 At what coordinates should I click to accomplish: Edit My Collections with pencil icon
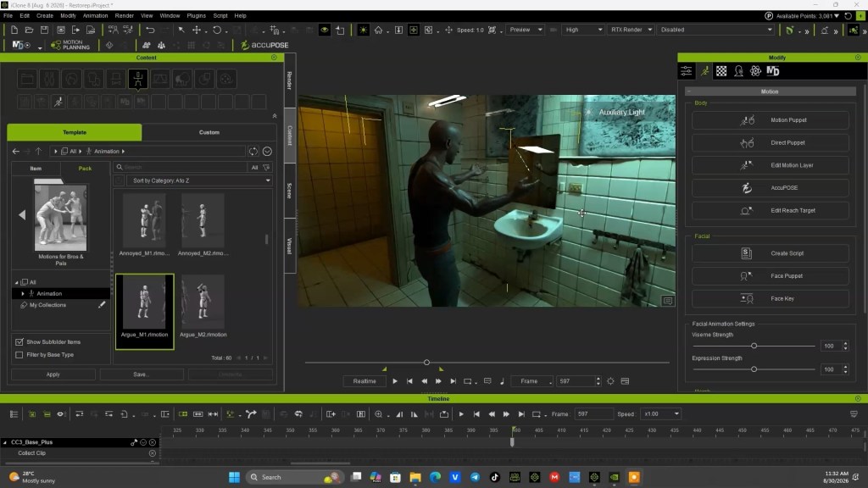tap(102, 305)
